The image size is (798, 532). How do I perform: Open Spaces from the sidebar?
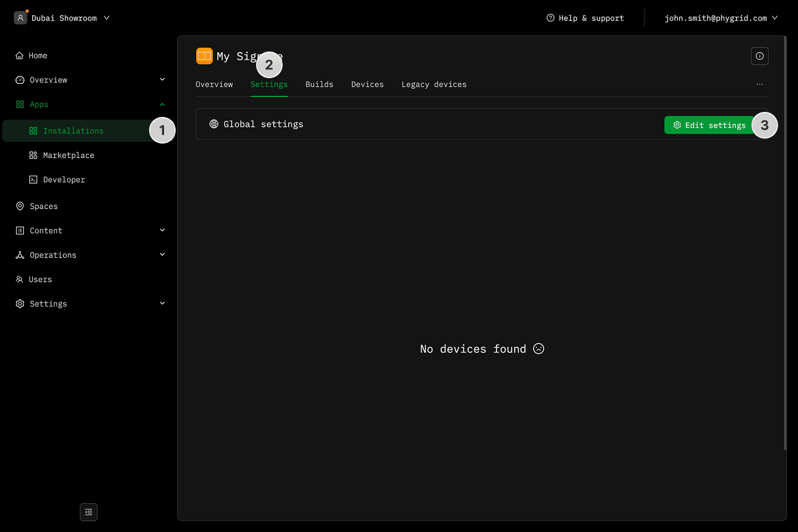tap(43, 206)
